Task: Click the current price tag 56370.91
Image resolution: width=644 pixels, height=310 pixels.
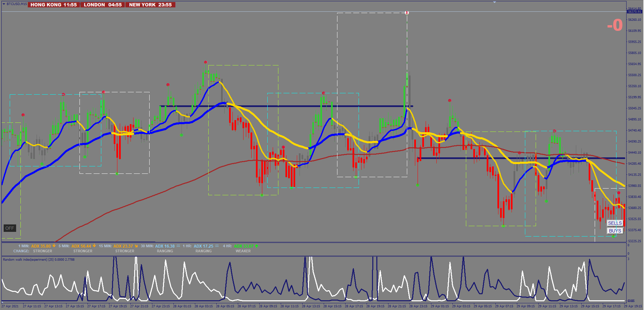Action: [634, 12]
